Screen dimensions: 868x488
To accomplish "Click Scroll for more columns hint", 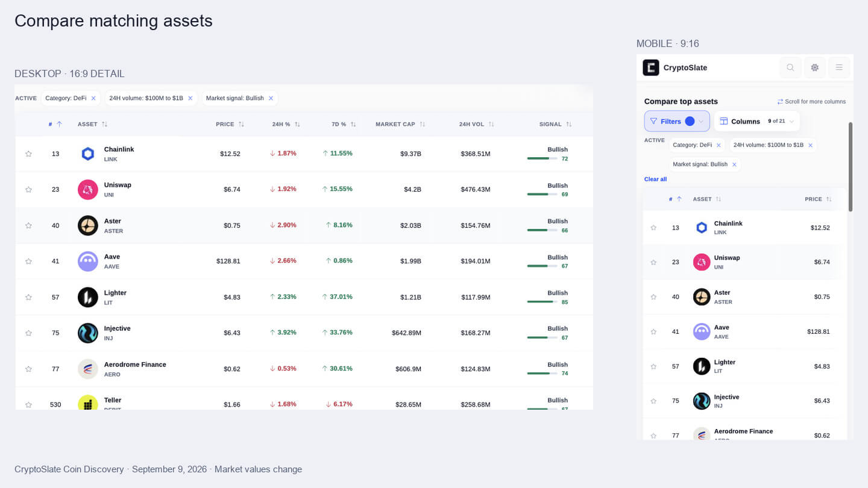I will point(811,102).
